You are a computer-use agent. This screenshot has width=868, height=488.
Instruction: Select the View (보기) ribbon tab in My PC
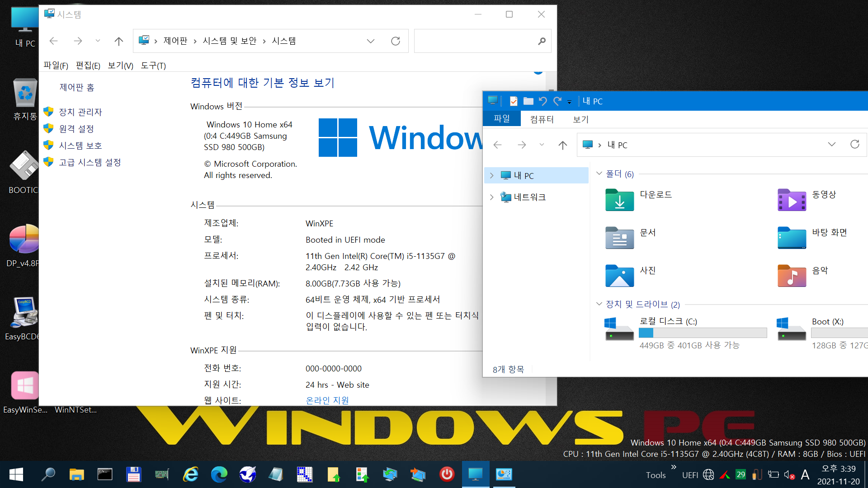point(581,119)
